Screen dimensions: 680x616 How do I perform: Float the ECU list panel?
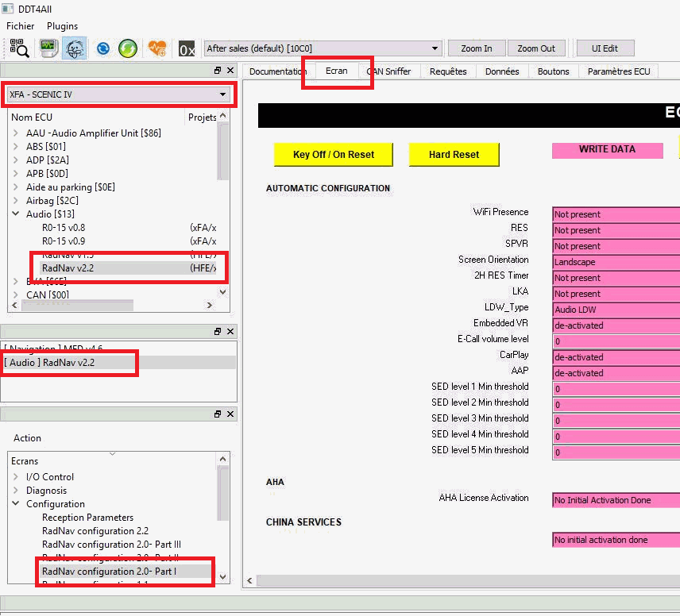click(218, 71)
